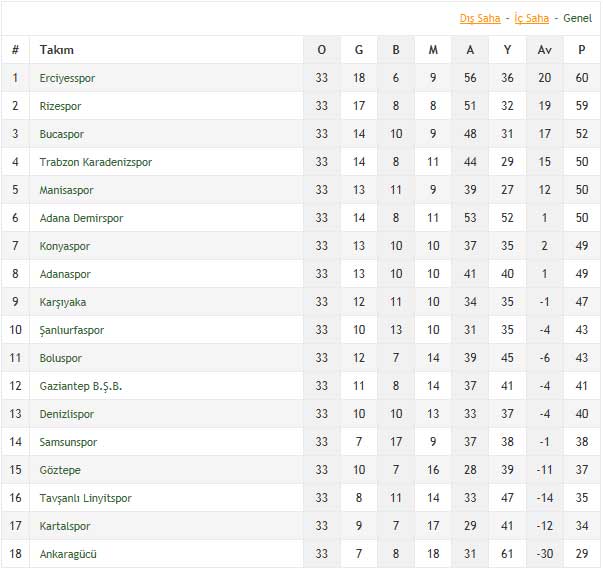
Task: Click Gaziantep B.Ş.B. team name
Action: [81, 386]
